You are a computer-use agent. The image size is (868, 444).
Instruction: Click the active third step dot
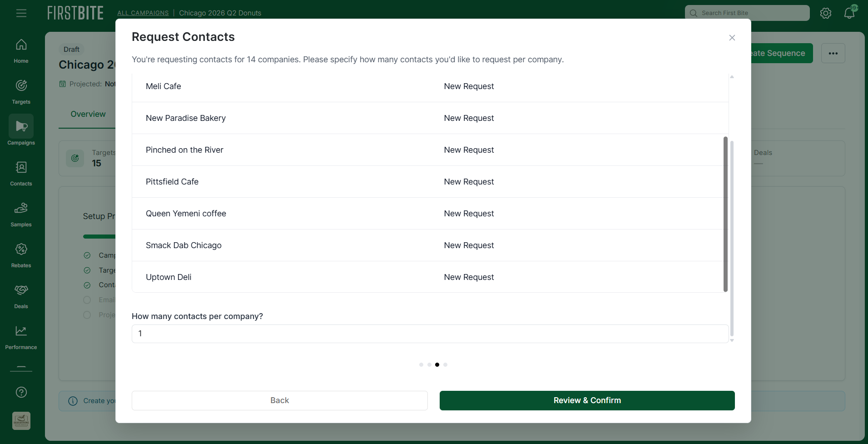click(x=437, y=364)
